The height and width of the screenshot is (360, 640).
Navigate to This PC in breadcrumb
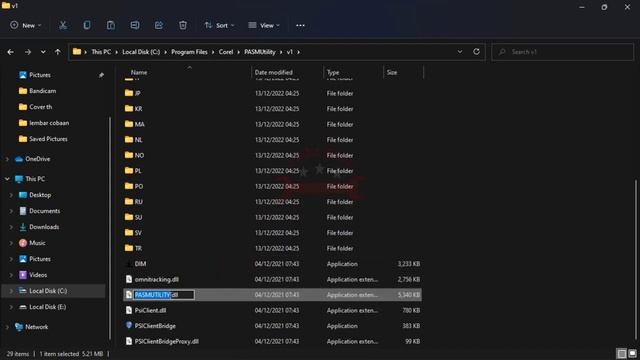[101, 52]
